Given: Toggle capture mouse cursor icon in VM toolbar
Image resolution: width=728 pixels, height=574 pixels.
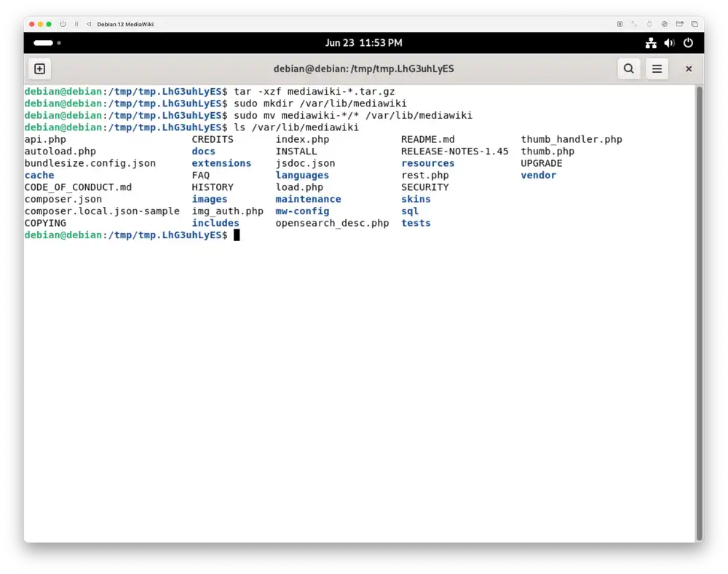Looking at the screenshot, I should coord(620,24).
